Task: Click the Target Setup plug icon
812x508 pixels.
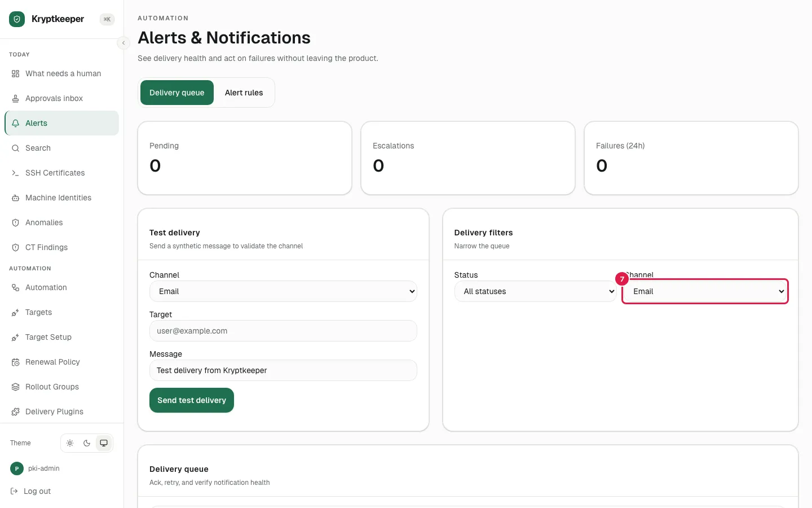Action: tap(16, 337)
